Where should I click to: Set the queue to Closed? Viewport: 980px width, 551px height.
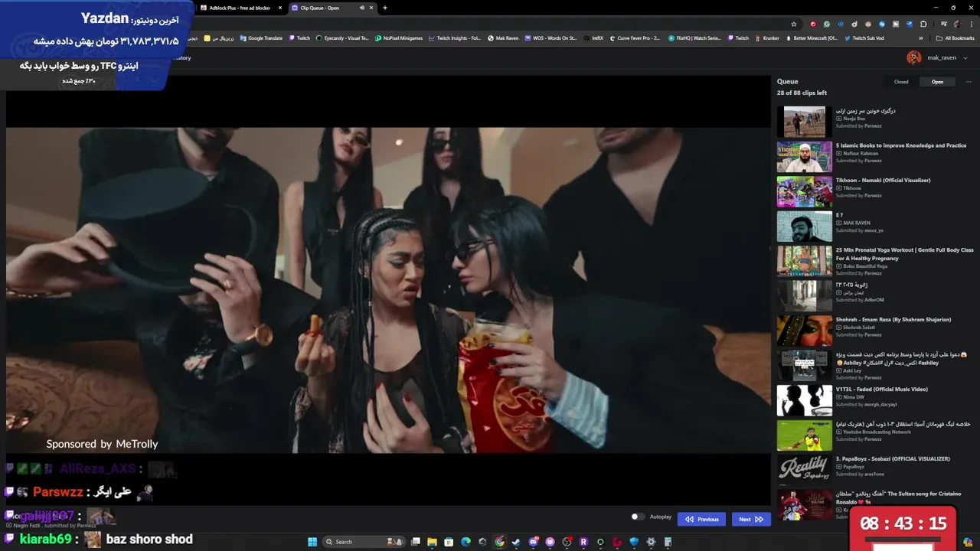click(x=901, y=82)
